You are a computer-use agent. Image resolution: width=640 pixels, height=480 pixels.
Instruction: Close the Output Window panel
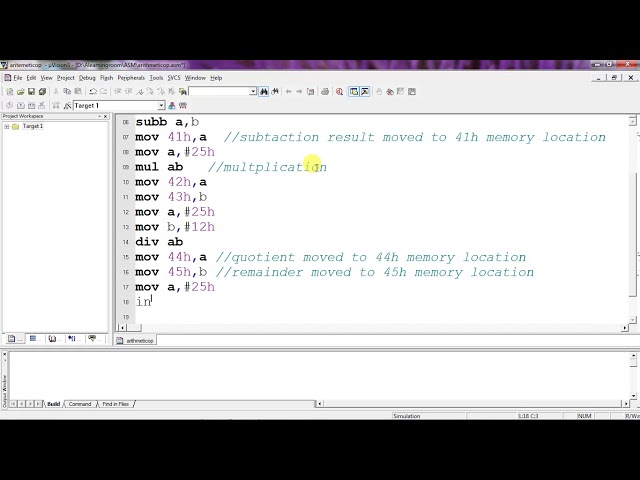4,355
